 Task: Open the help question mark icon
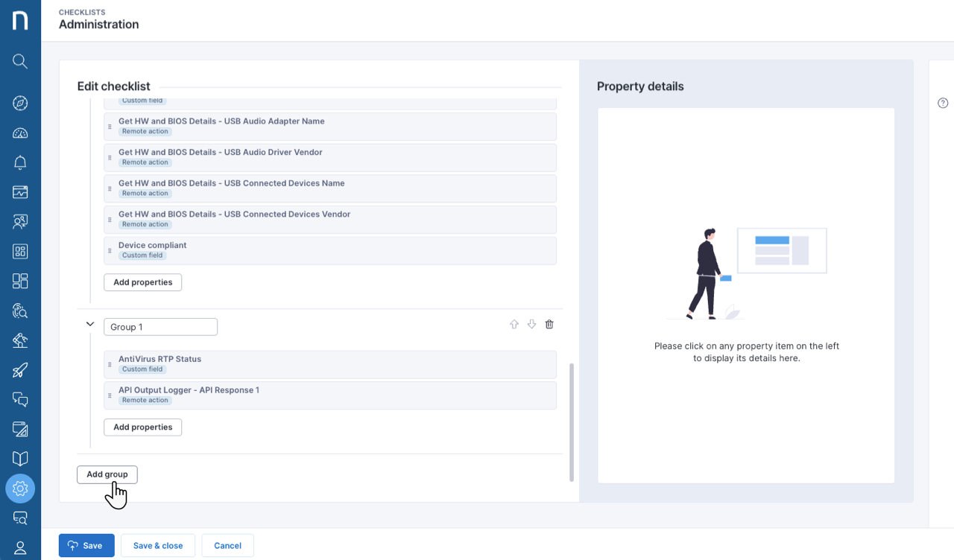coord(943,104)
